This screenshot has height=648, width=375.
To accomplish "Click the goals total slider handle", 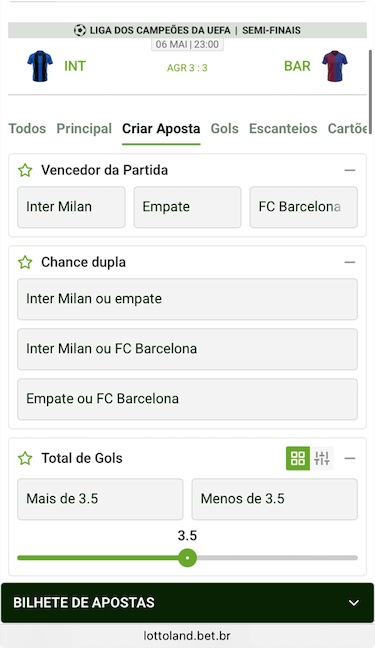I will pyautogui.click(x=188, y=558).
